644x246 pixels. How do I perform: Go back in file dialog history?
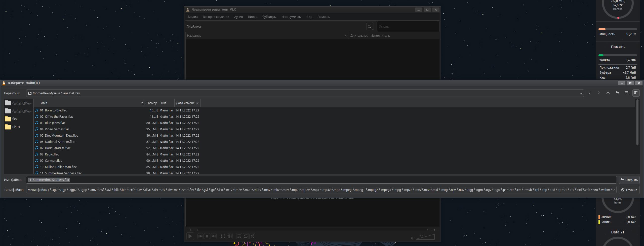[x=589, y=93]
